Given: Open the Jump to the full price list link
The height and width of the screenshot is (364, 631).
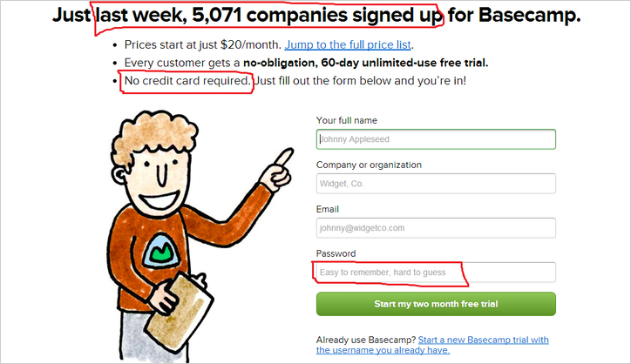Looking at the screenshot, I should (348, 44).
